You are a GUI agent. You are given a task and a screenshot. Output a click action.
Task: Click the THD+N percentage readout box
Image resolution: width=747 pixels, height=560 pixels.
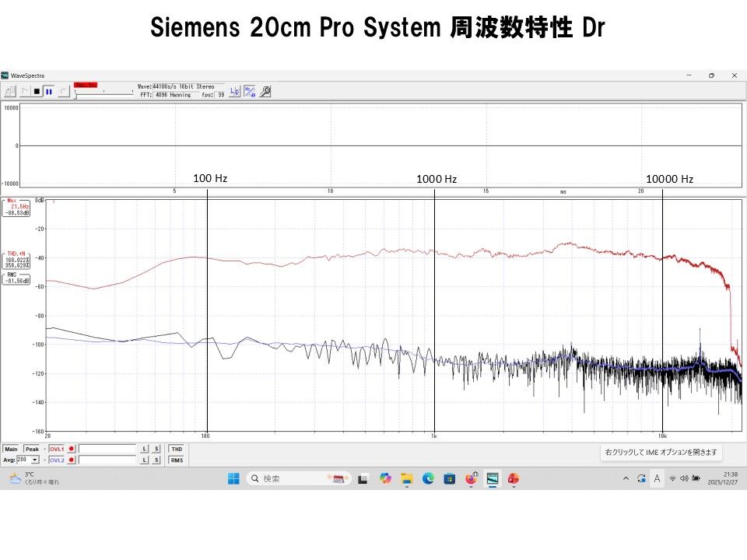[x=16, y=261]
